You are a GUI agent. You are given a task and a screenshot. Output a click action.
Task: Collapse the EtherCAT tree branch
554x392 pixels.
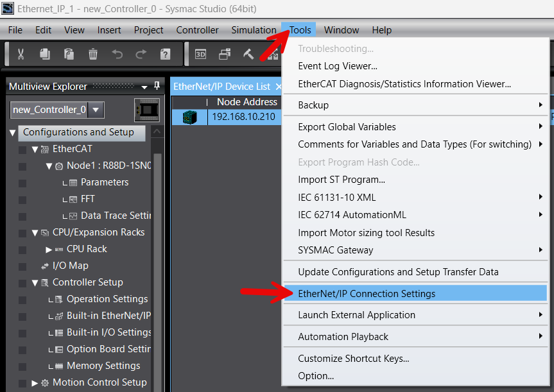click(x=35, y=149)
